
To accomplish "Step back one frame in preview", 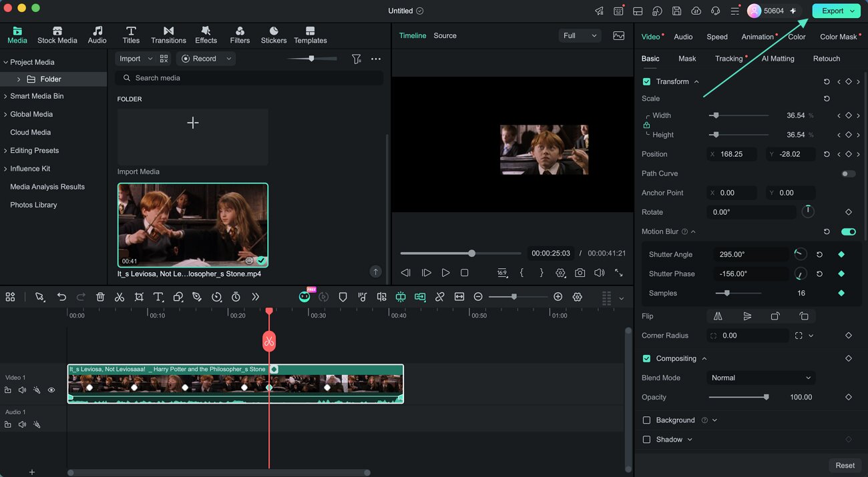I will pyautogui.click(x=405, y=273).
